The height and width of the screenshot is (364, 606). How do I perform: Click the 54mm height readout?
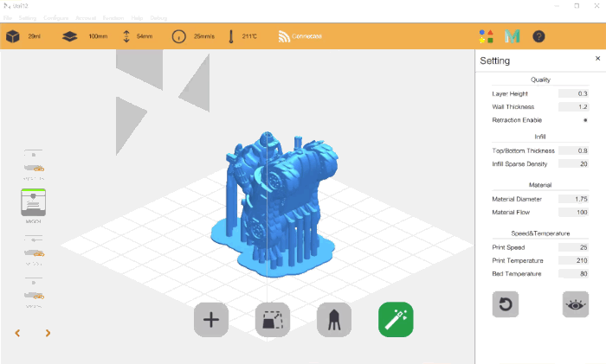pos(145,36)
